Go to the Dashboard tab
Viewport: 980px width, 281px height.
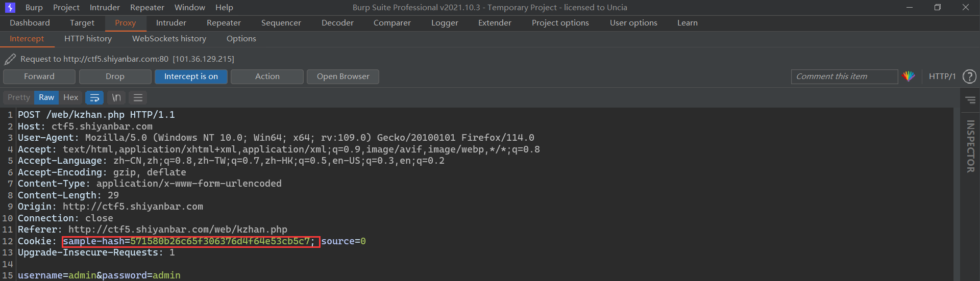(30, 23)
